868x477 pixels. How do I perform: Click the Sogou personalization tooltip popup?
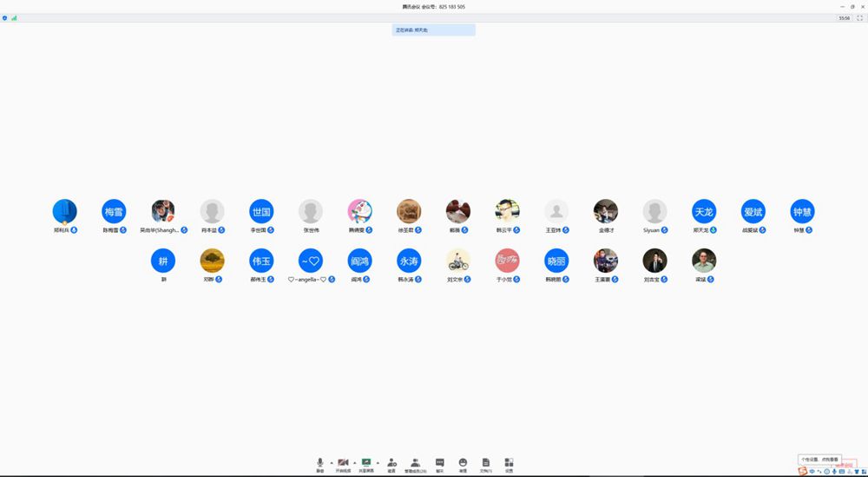click(x=819, y=459)
